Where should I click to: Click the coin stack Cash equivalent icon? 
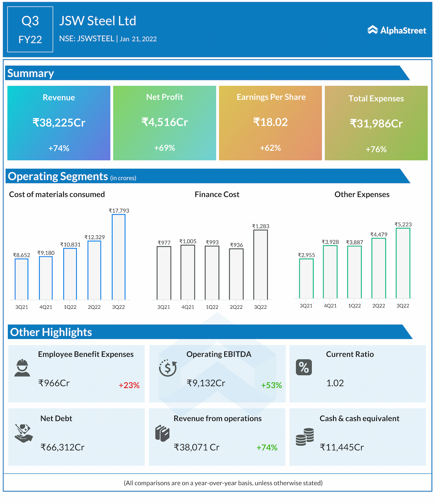(x=305, y=437)
